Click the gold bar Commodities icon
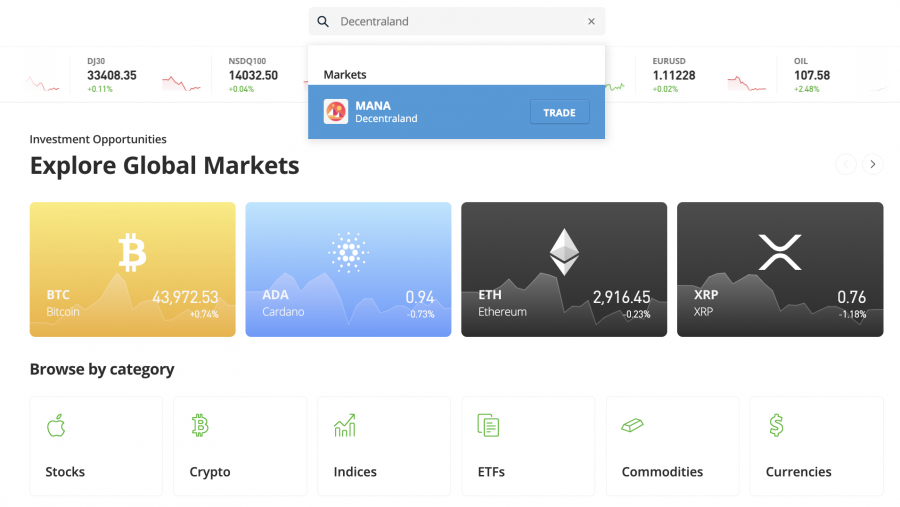 pos(633,425)
